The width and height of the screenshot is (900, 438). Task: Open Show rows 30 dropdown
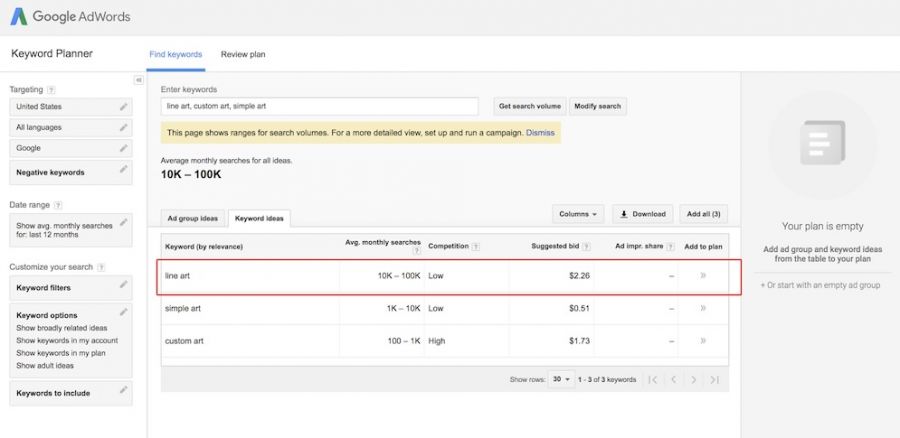tap(561, 379)
